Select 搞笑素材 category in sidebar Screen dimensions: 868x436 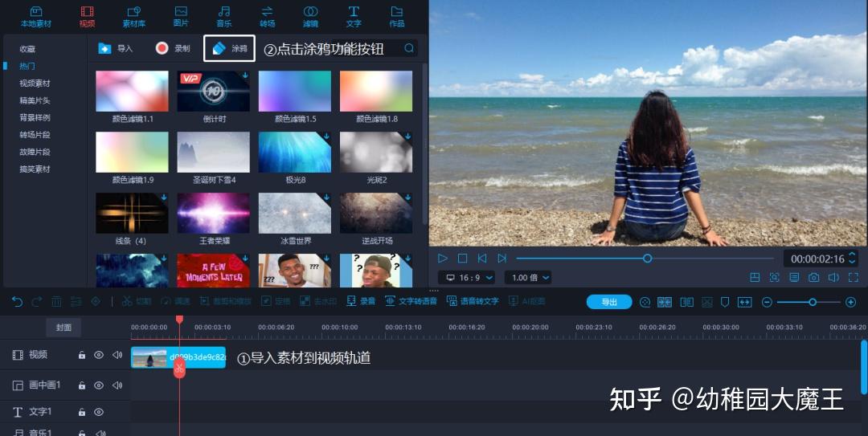coord(35,169)
